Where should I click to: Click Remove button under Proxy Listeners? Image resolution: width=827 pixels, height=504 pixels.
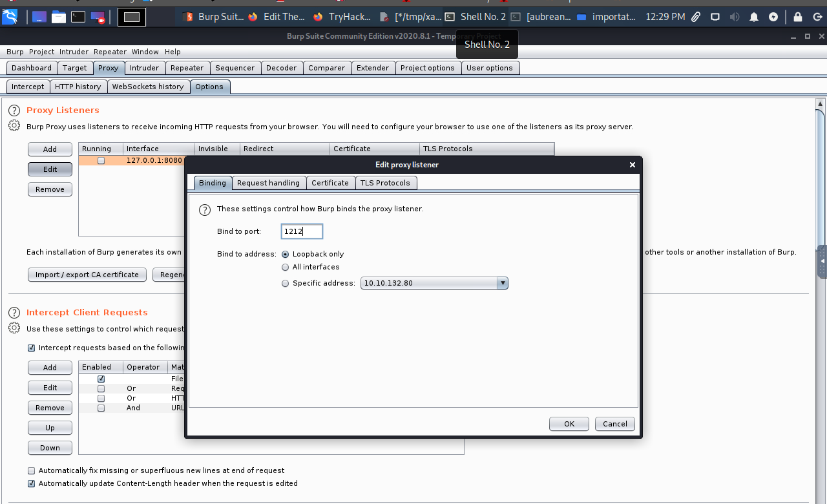point(50,189)
